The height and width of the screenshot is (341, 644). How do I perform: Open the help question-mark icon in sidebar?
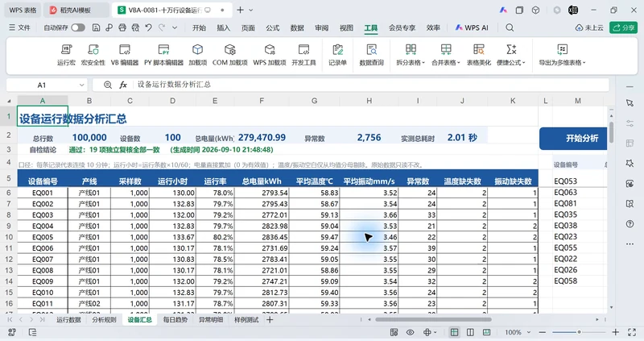(630, 224)
